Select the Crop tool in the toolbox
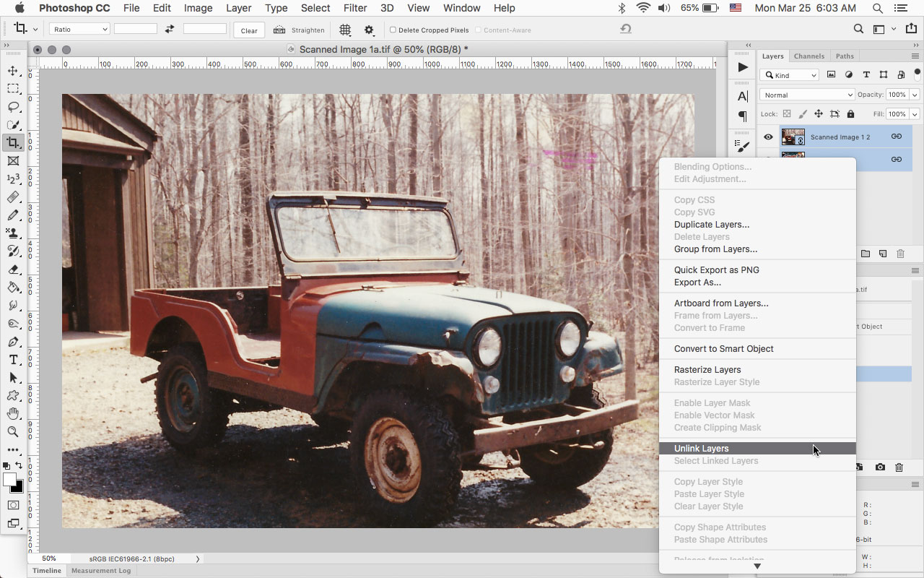 (x=13, y=143)
